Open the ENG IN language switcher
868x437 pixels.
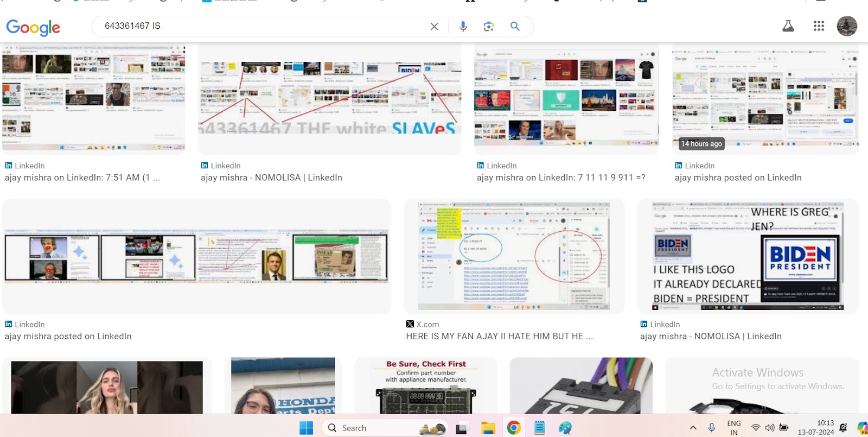[734, 428]
